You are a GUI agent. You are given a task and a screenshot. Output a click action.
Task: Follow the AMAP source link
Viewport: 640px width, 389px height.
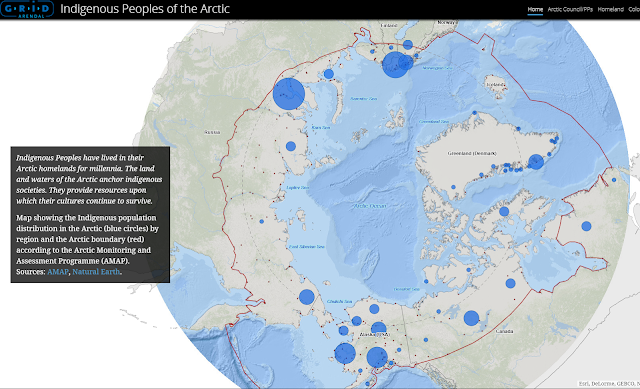point(58,272)
